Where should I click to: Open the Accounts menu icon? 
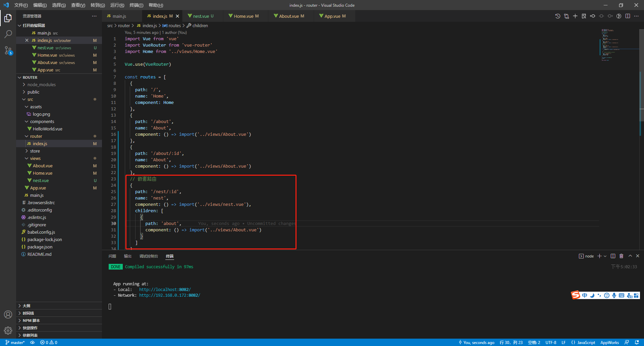[8, 314]
